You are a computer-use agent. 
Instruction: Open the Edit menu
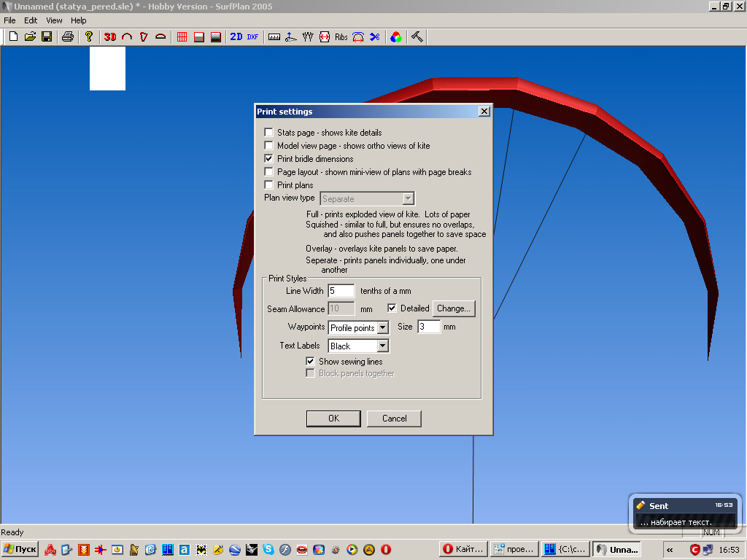[x=31, y=20]
